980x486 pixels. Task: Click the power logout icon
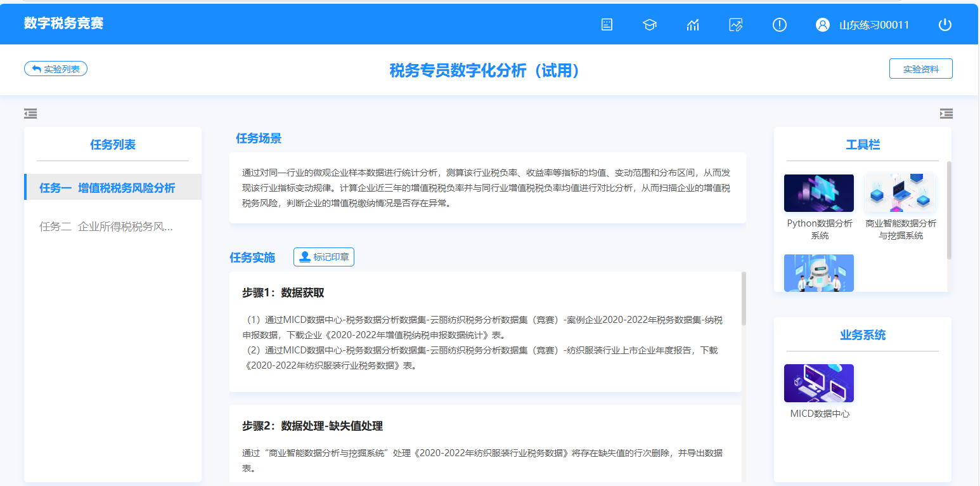click(x=945, y=25)
